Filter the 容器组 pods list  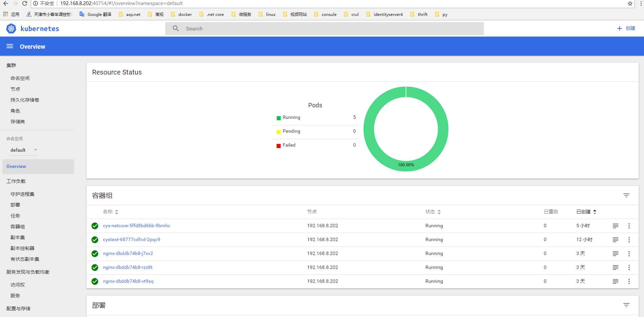pyautogui.click(x=626, y=195)
